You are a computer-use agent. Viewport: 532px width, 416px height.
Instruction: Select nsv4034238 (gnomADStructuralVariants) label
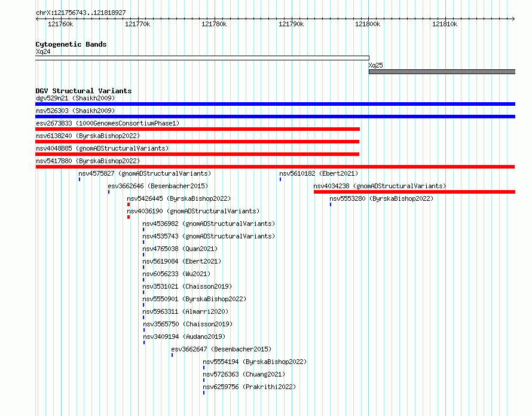coord(380,186)
